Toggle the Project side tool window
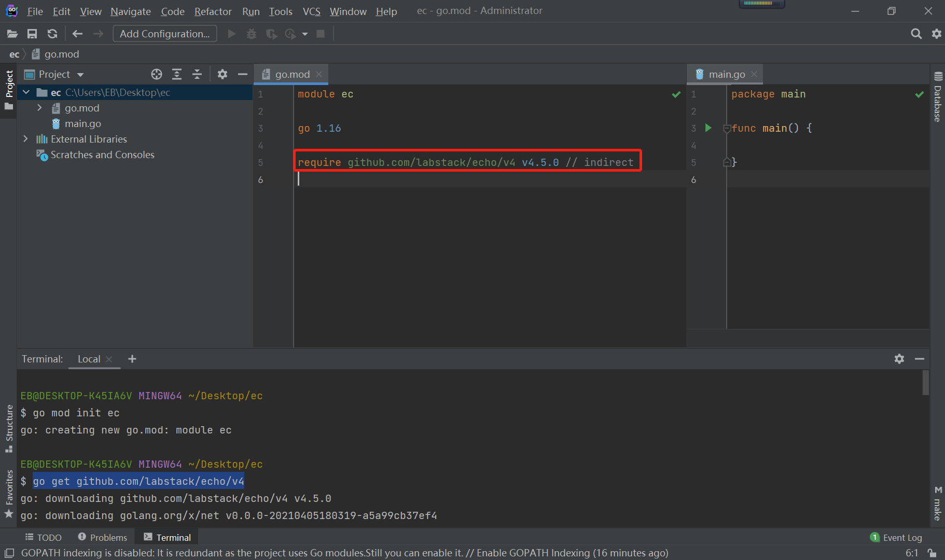Image resolution: width=945 pixels, height=560 pixels. point(9,91)
